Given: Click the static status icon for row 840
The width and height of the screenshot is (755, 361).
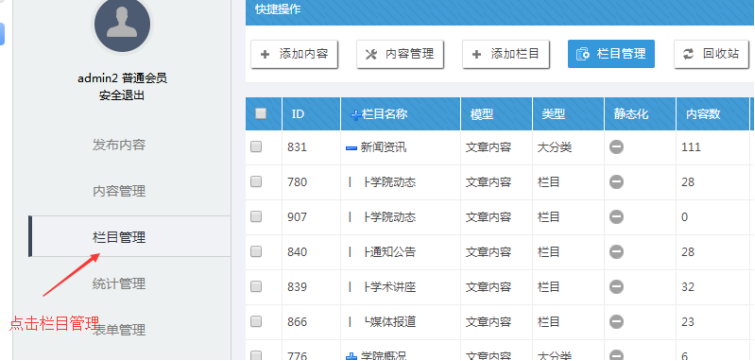Looking at the screenshot, I should [x=616, y=251].
